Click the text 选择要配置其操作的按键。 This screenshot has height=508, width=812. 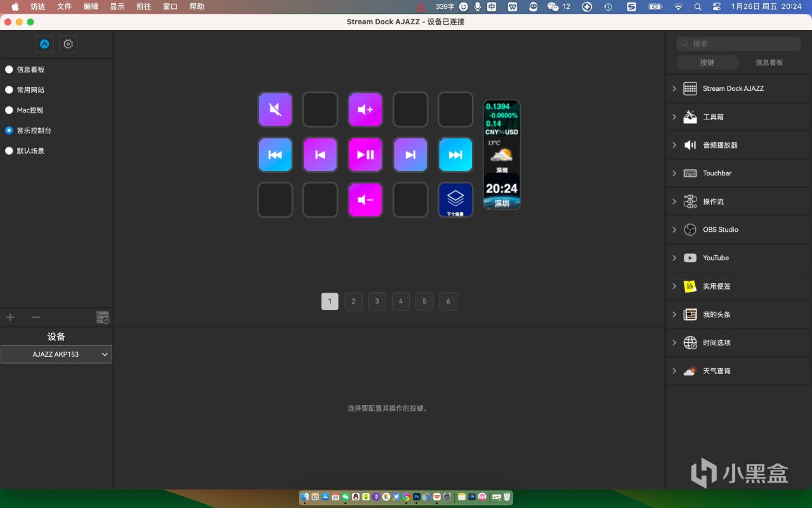(x=388, y=408)
